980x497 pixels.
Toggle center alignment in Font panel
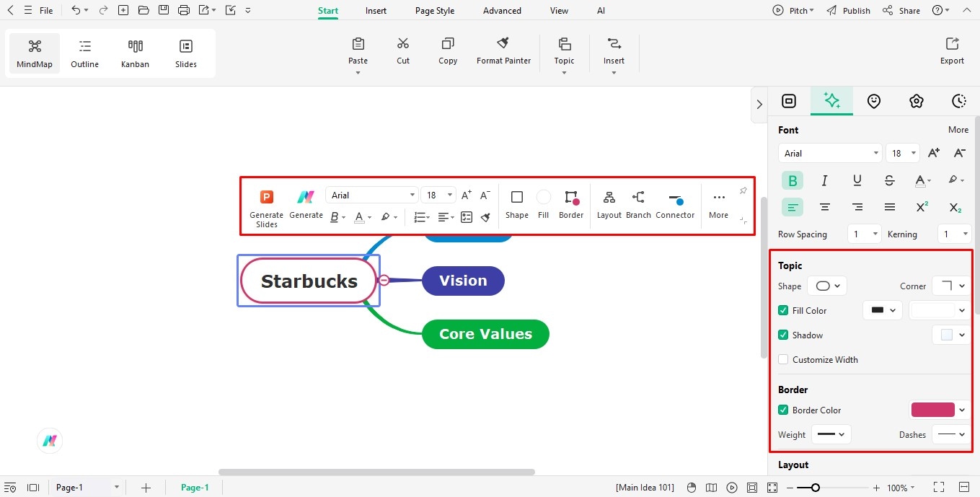[x=825, y=207]
